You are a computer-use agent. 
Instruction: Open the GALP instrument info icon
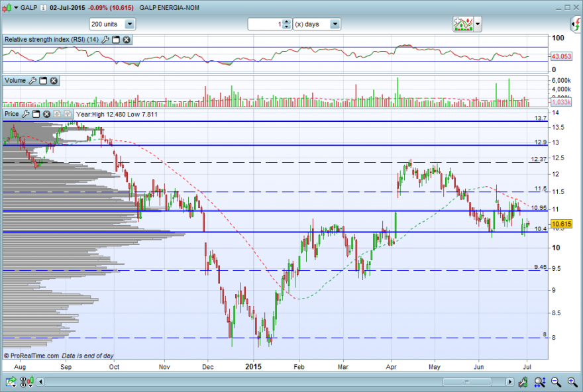pos(44,7)
